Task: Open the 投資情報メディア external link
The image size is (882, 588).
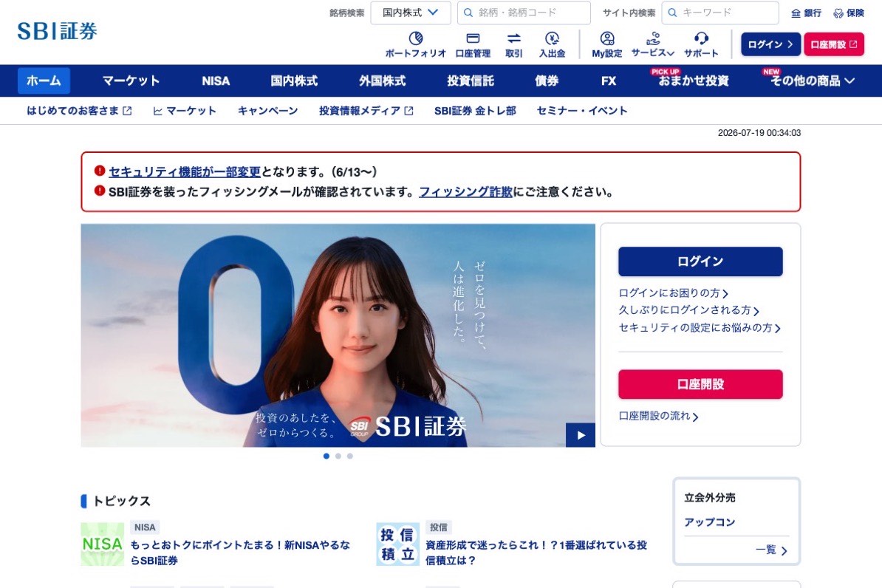Action: 366,111
